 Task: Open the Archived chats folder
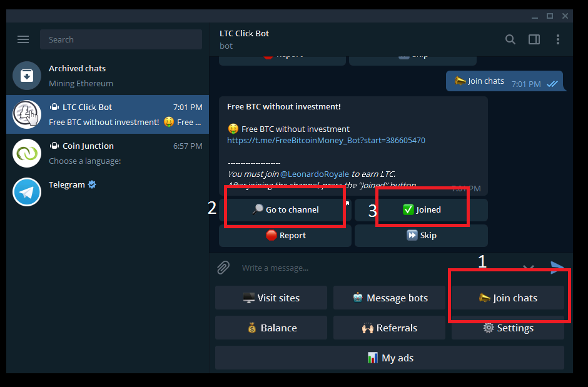pyautogui.click(x=108, y=76)
